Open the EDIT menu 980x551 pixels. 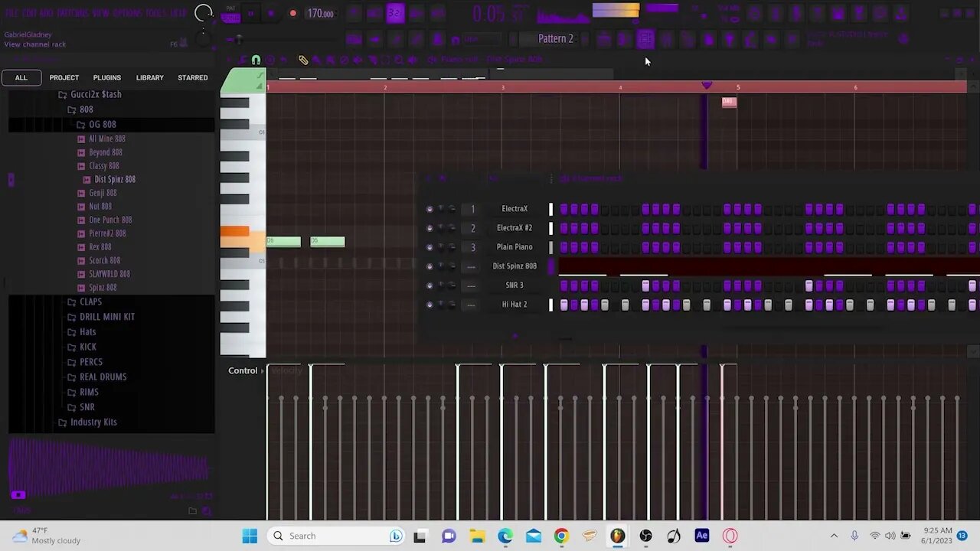click(x=28, y=13)
